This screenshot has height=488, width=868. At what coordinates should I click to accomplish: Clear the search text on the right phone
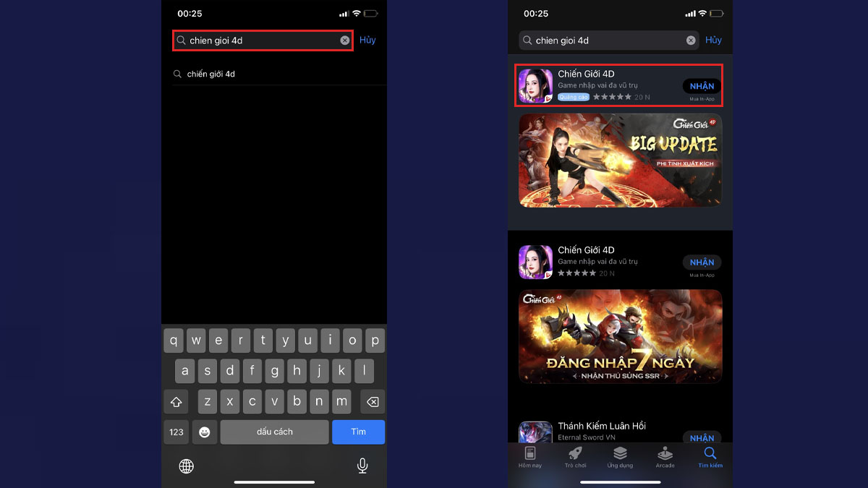(691, 40)
